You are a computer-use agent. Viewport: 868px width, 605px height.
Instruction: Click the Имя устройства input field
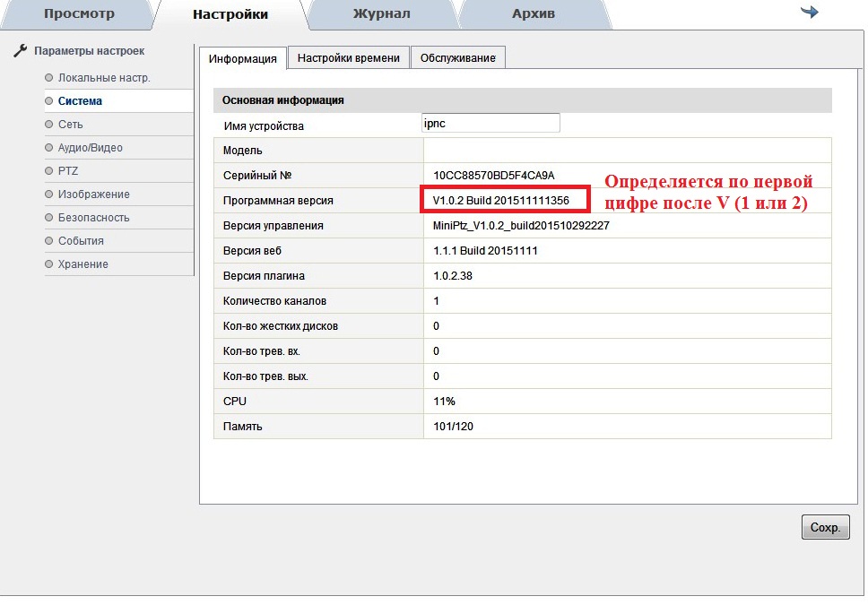[x=490, y=124]
